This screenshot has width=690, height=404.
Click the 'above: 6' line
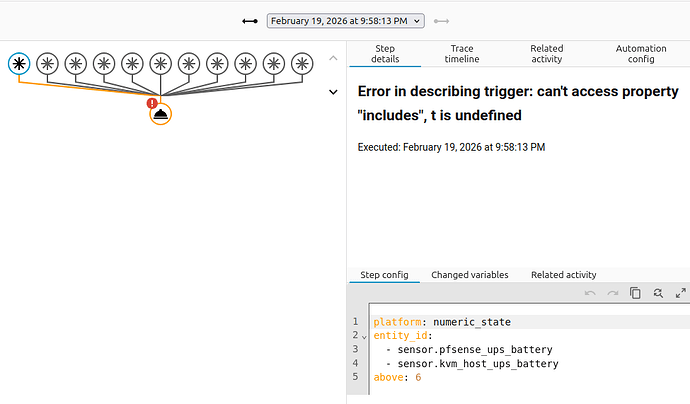coord(397,378)
